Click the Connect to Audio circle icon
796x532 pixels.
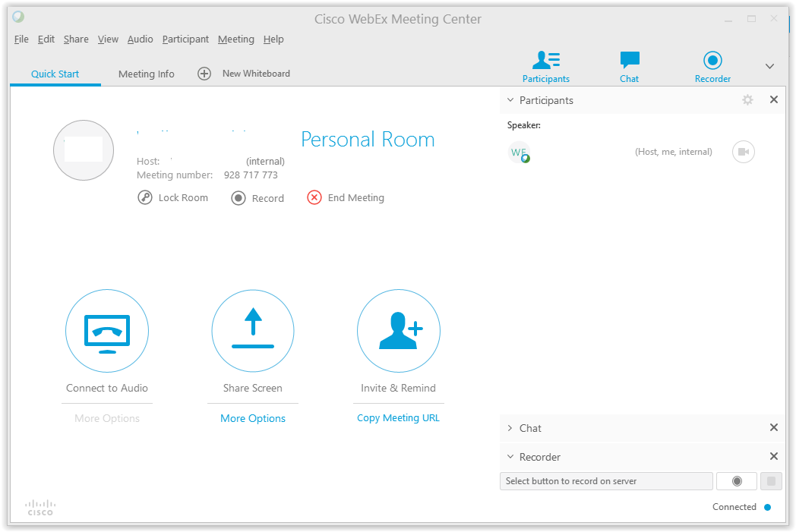[x=107, y=331]
